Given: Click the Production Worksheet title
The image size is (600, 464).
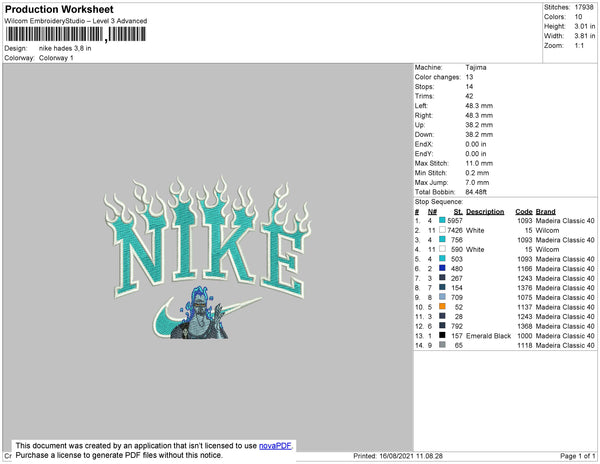Looking at the screenshot, I should coord(59,9).
